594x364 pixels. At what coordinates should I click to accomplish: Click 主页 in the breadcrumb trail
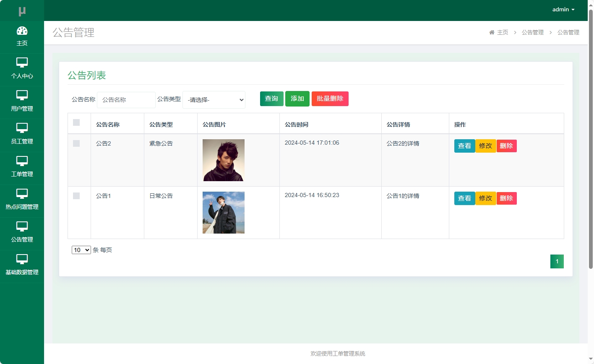tap(502, 32)
